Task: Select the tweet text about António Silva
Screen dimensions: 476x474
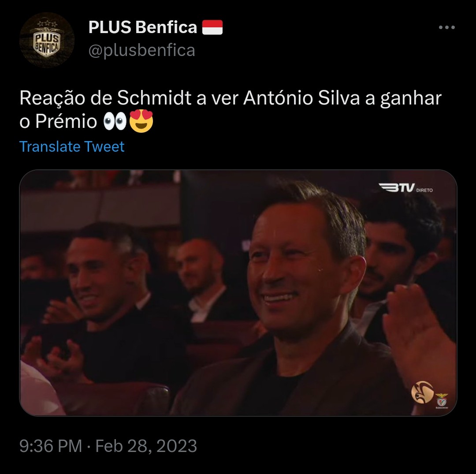Action: (231, 109)
